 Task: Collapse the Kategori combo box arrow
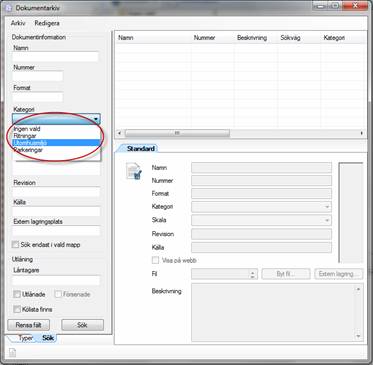96,119
